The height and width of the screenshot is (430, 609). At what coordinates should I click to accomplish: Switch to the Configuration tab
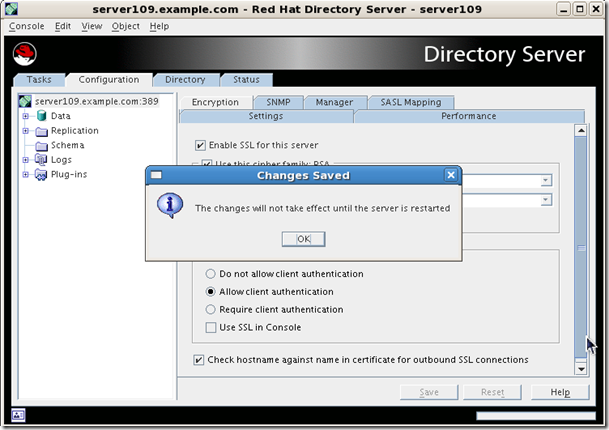click(109, 80)
